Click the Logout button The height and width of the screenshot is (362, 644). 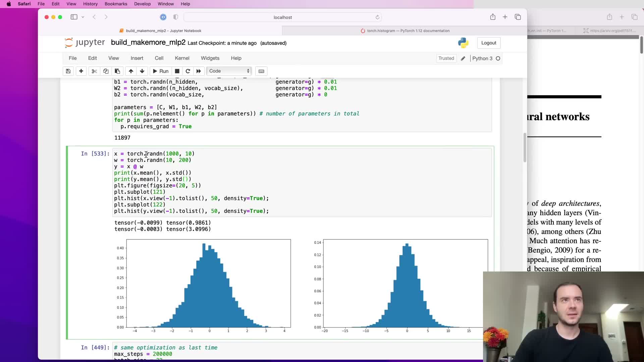[x=488, y=43]
